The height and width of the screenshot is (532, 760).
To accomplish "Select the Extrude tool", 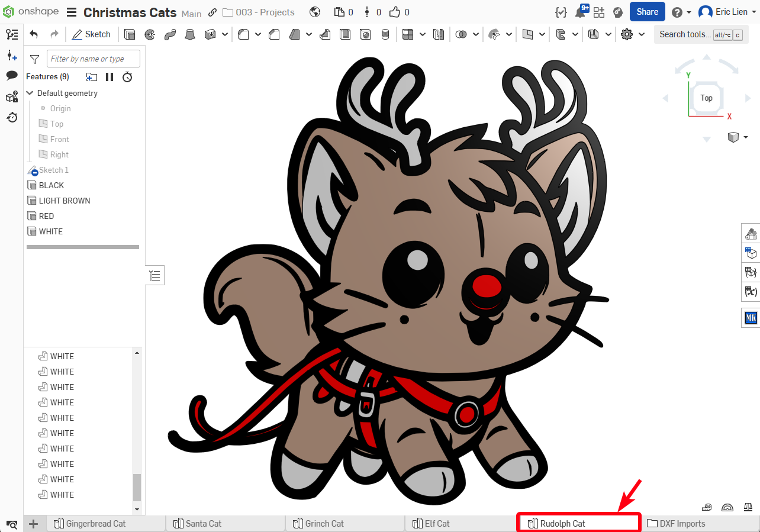I will [130, 34].
